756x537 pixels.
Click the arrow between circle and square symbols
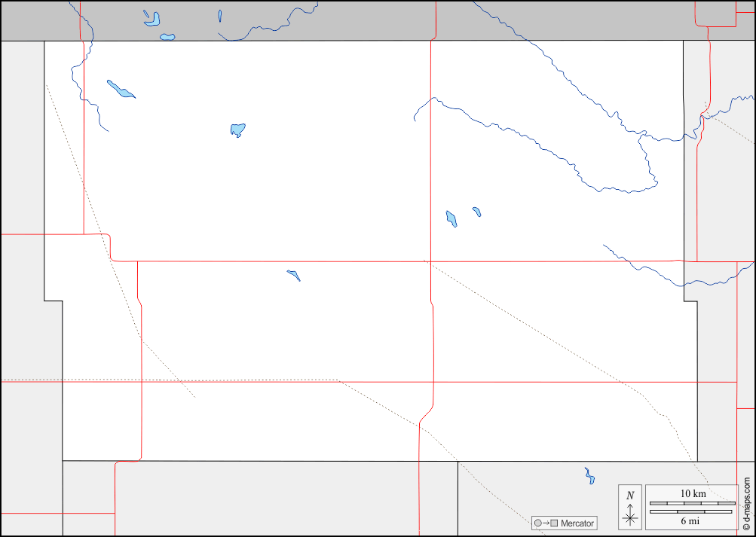pos(546,523)
